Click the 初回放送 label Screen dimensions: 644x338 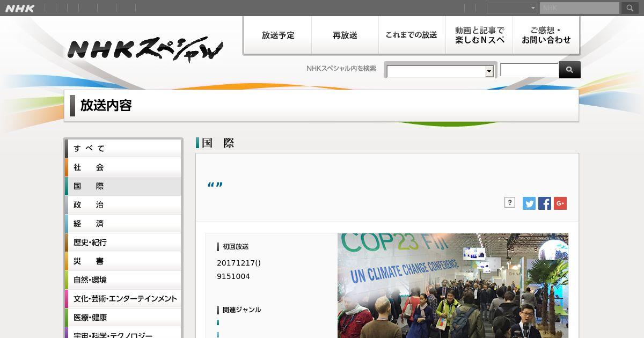[x=236, y=247]
